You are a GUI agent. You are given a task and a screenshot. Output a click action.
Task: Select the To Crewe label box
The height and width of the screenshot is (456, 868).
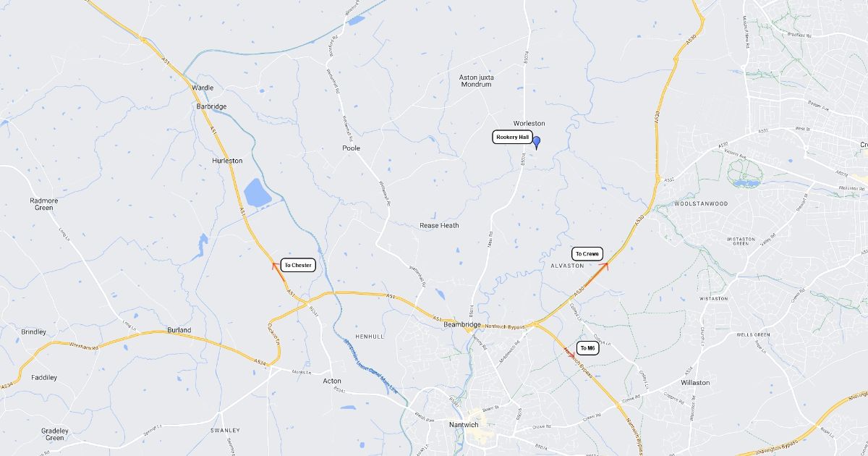coord(587,254)
